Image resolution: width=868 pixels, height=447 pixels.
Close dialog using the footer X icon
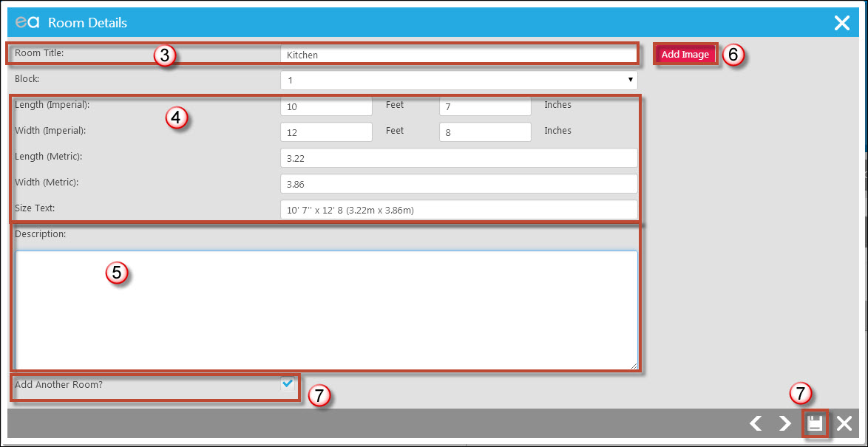click(x=844, y=424)
